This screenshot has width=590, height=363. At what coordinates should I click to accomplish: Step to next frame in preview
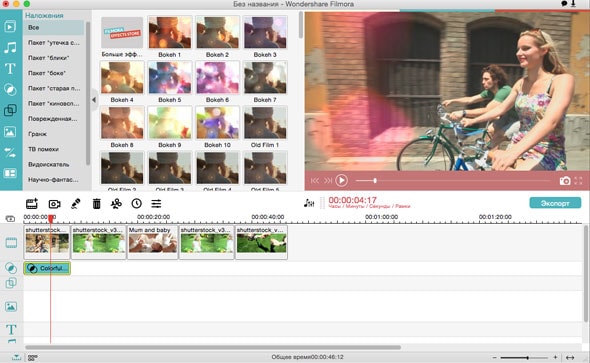pyautogui.click(x=328, y=181)
